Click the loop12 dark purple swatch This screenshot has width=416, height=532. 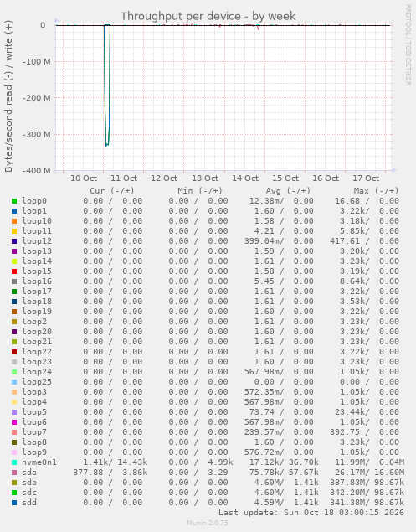[x=14, y=241]
